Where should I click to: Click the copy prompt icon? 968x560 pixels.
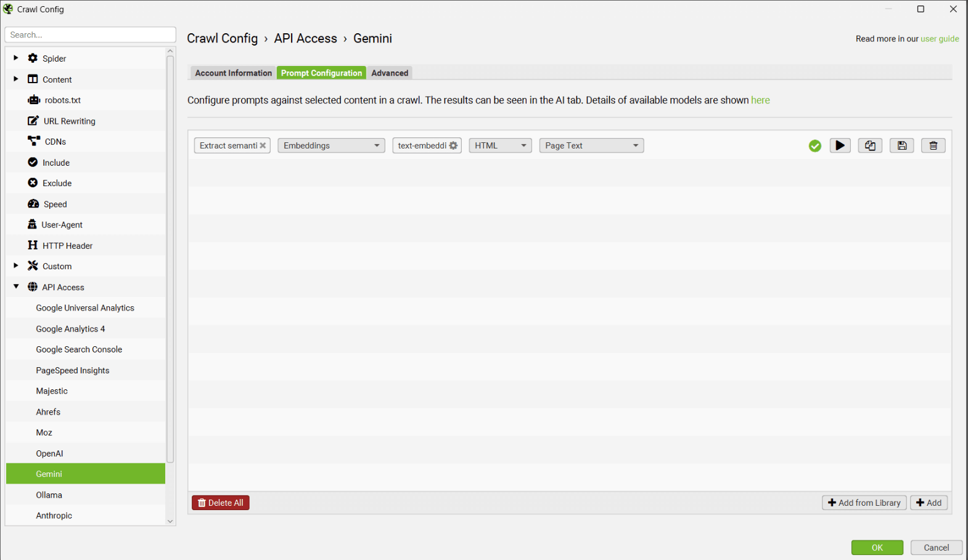pos(870,145)
